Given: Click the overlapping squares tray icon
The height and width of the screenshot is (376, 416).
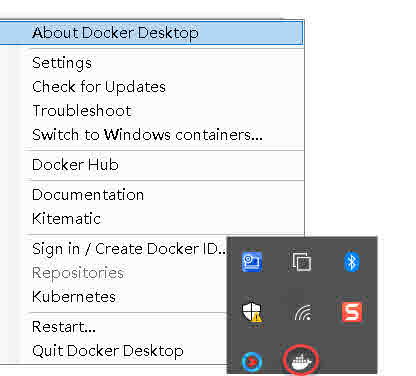Looking at the screenshot, I should point(301,261).
